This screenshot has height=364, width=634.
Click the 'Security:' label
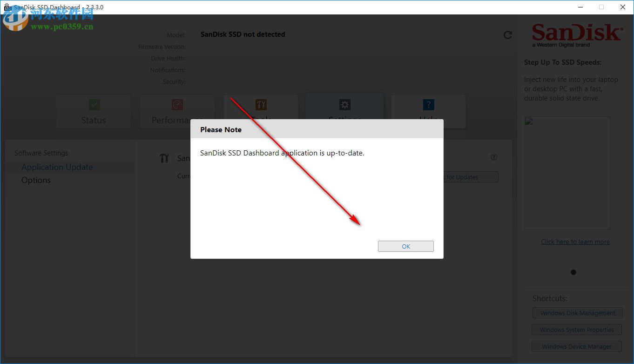click(x=174, y=81)
